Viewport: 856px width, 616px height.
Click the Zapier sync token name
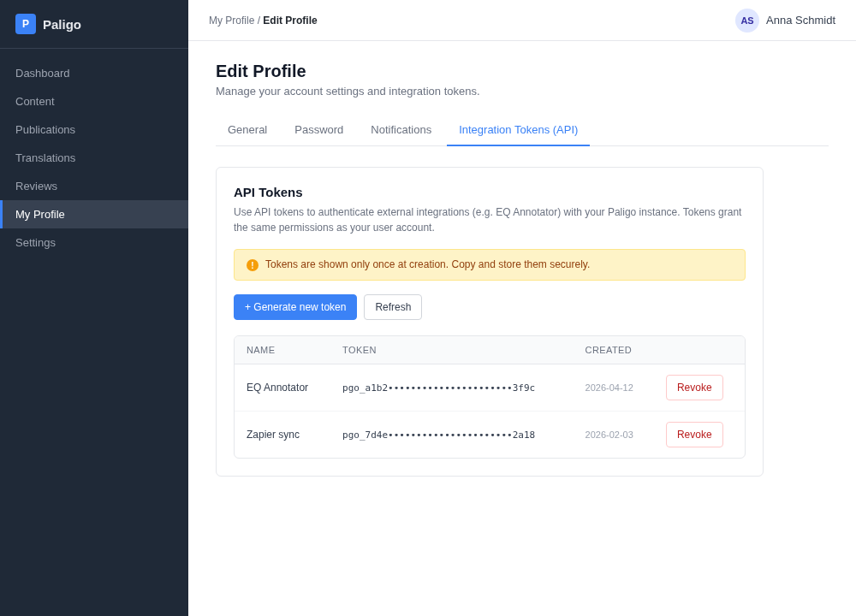273,435
